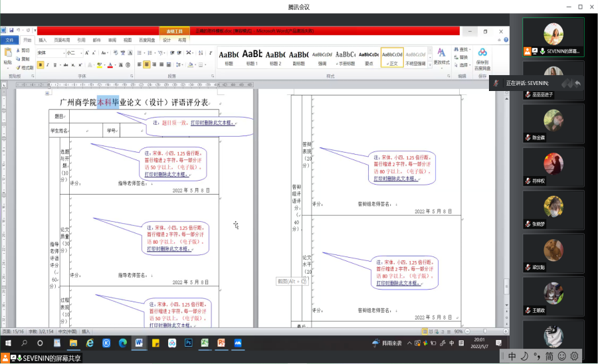Click the Change Styles (更改样式) icon
The height and width of the screenshot is (364, 598).
point(441,54)
